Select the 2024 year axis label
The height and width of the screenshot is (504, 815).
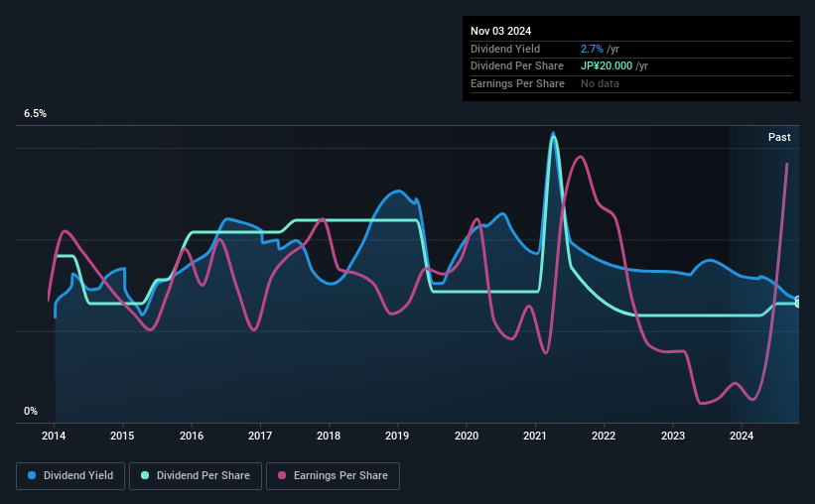tap(742, 436)
